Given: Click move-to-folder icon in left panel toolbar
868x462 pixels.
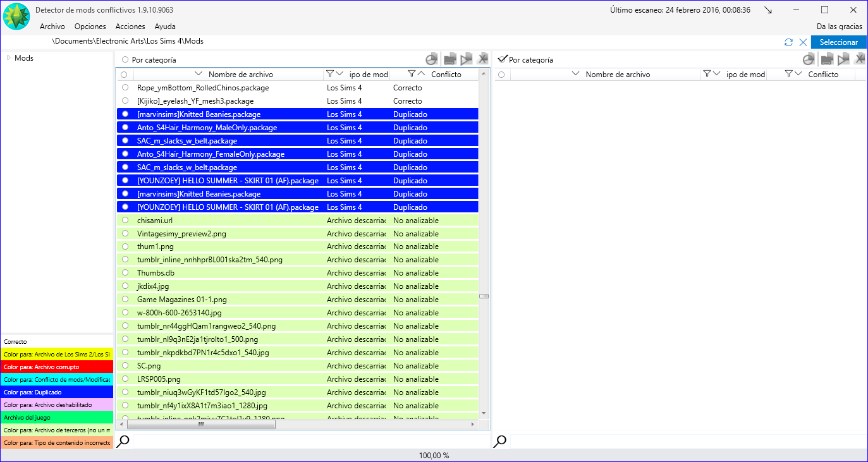Looking at the screenshot, I should [449, 59].
